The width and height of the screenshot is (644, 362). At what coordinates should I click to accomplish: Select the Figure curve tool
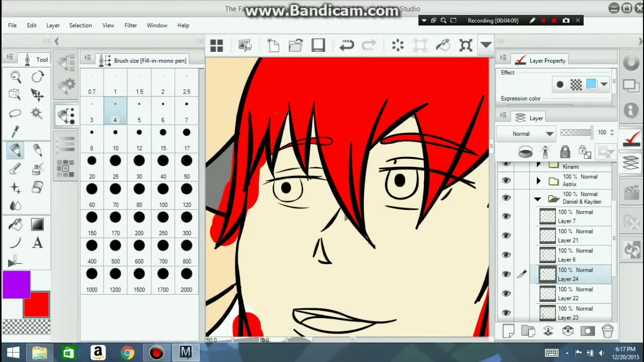coord(16,243)
